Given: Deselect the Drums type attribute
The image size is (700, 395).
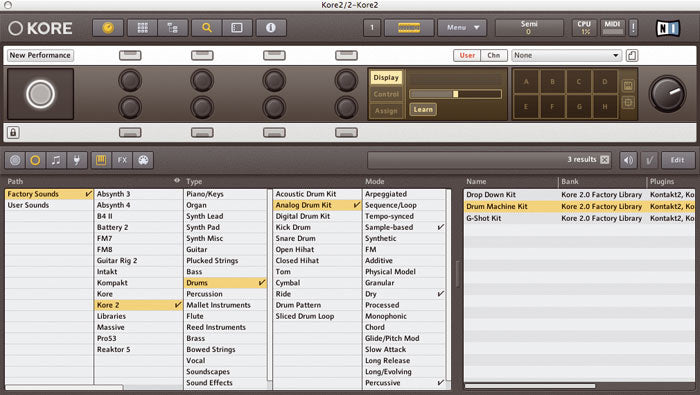Looking at the screenshot, I should click(x=225, y=283).
